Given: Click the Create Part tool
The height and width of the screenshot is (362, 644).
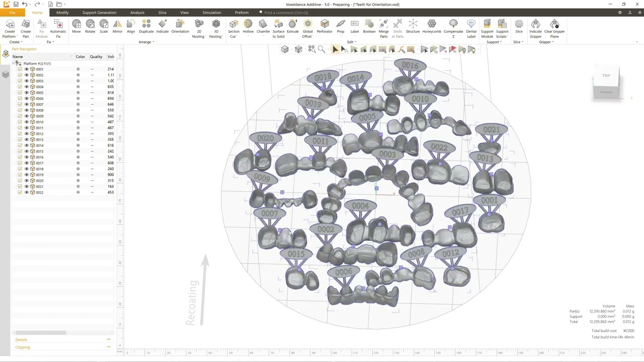Looking at the screenshot, I should point(26,29).
